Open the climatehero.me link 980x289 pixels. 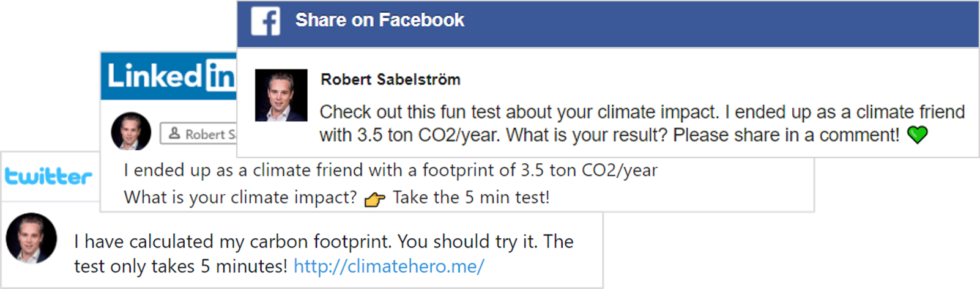(x=388, y=266)
